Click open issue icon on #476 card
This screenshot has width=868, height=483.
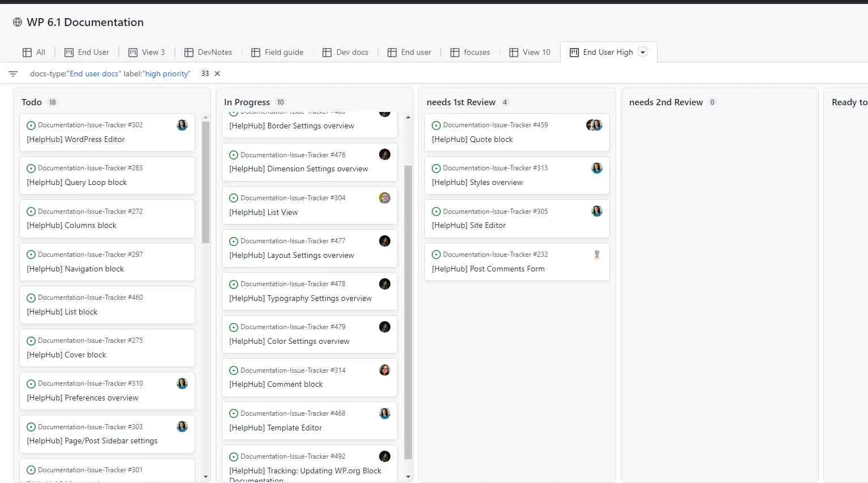[x=234, y=155]
